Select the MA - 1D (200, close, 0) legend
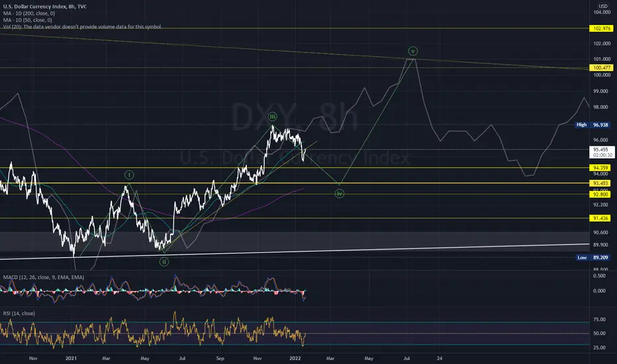Screen dimensions: 617x364 pos(29,13)
